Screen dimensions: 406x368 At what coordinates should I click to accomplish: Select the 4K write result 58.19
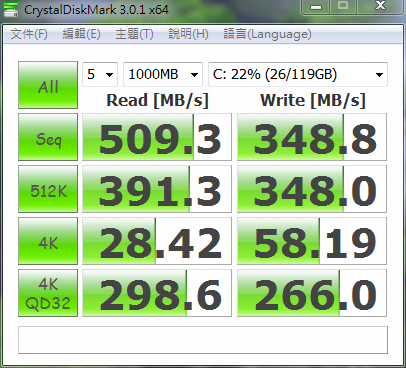pos(312,241)
